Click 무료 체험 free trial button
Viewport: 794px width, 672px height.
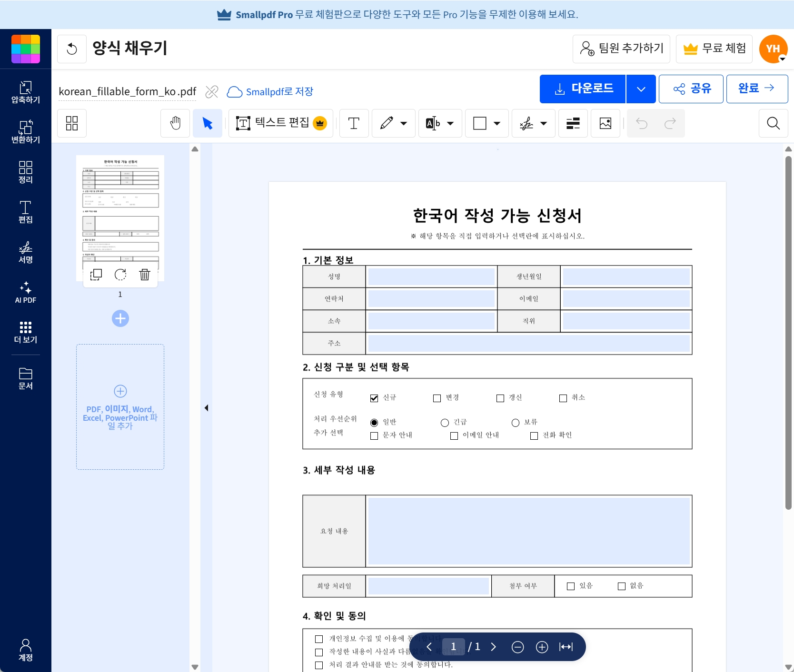click(714, 49)
